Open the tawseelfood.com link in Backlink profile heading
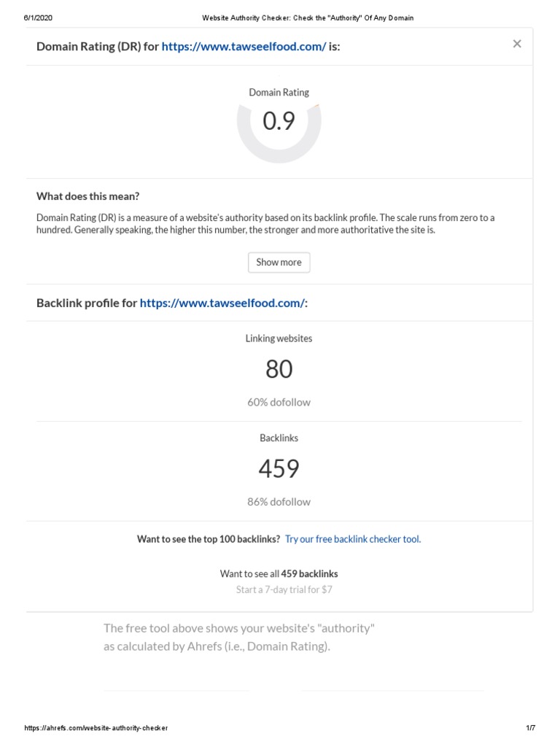This screenshot has height=747, width=560. [222, 303]
